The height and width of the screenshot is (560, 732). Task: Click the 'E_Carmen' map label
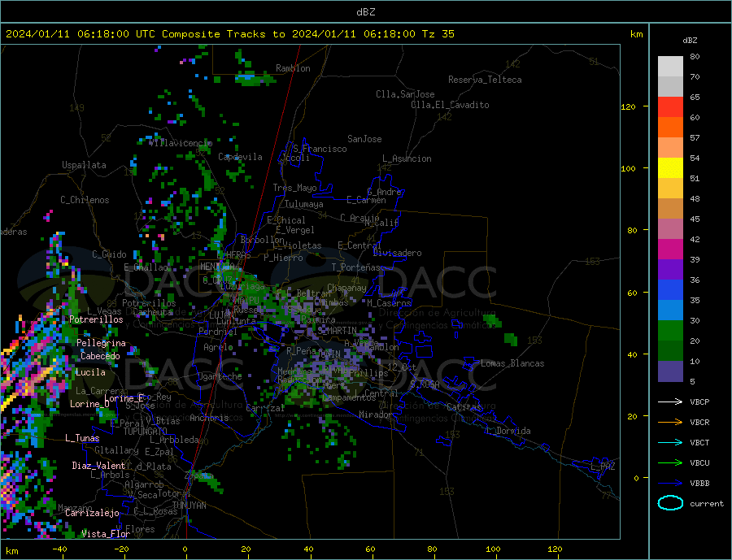(367, 200)
